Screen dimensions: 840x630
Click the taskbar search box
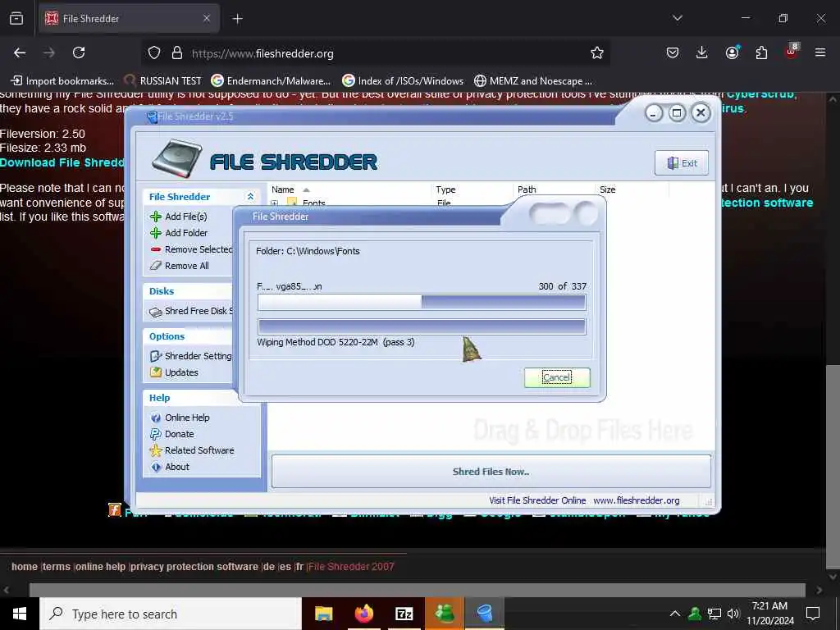(171, 614)
